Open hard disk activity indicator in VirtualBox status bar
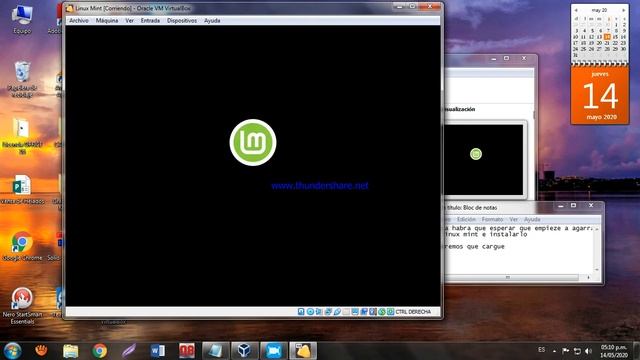640x360 pixels. coord(301,312)
